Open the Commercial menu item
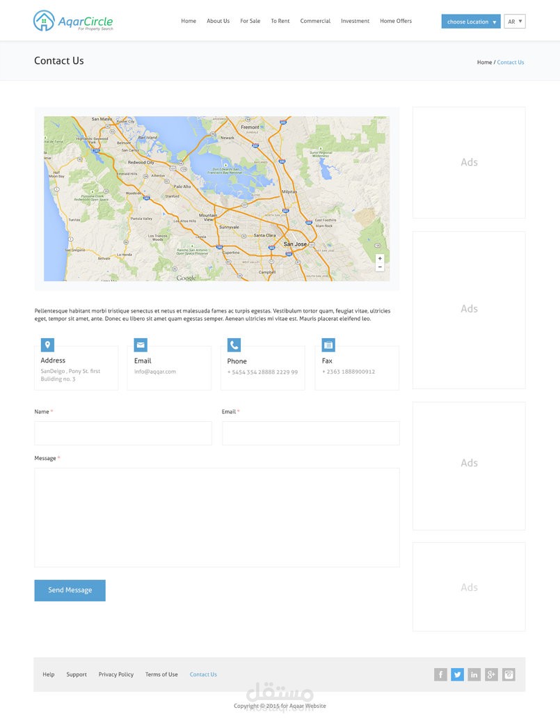This screenshot has width=560, height=728. pyautogui.click(x=315, y=21)
